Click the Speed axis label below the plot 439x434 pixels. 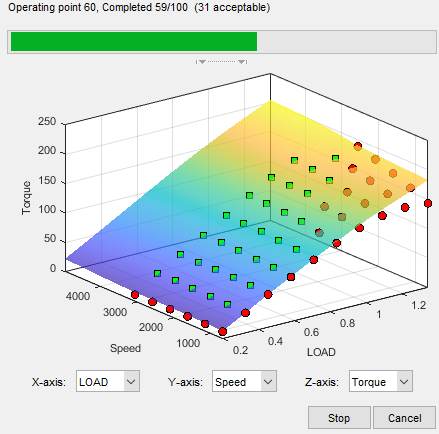pos(125,348)
